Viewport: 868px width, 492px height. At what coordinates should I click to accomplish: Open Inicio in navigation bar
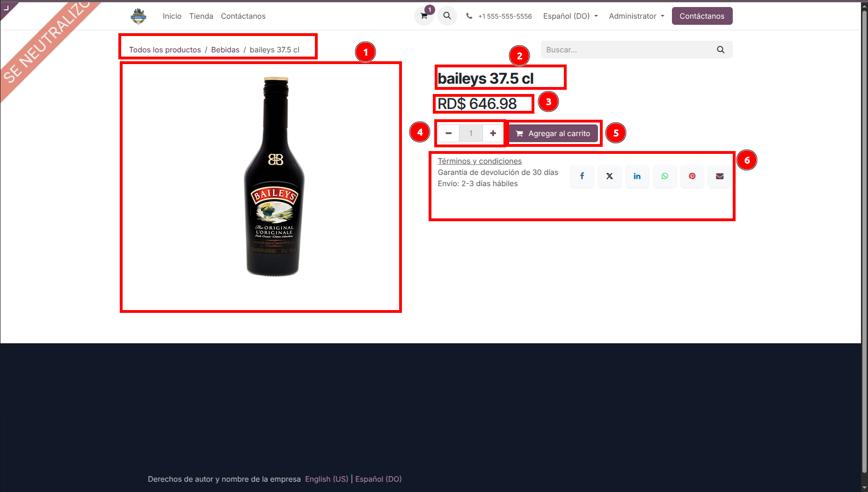[x=172, y=16]
